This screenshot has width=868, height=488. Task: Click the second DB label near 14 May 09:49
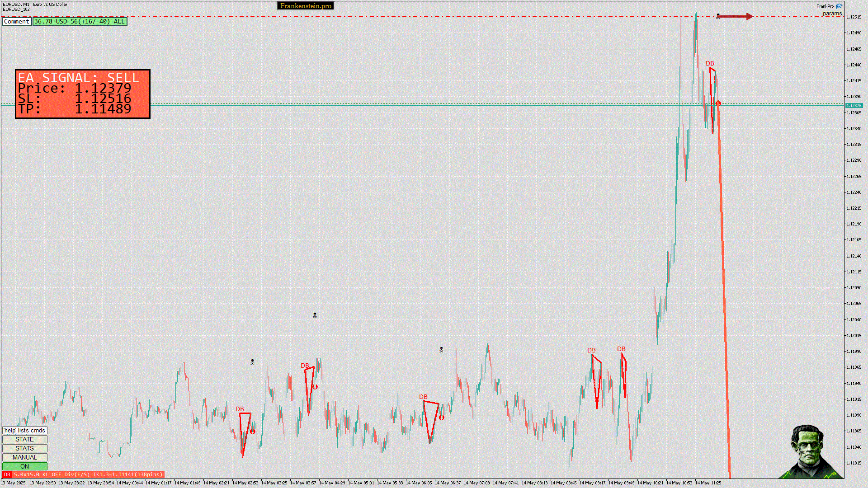point(621,349)
